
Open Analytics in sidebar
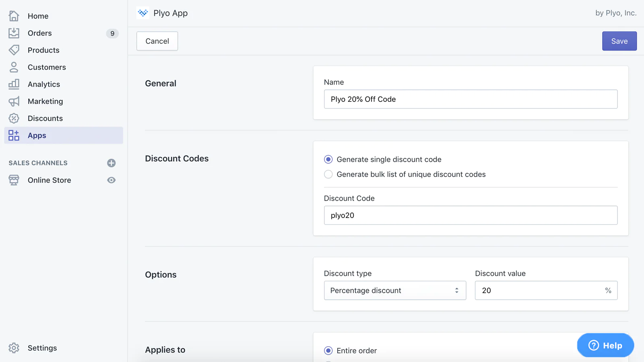pyautogui.click(x=64, y=84)
